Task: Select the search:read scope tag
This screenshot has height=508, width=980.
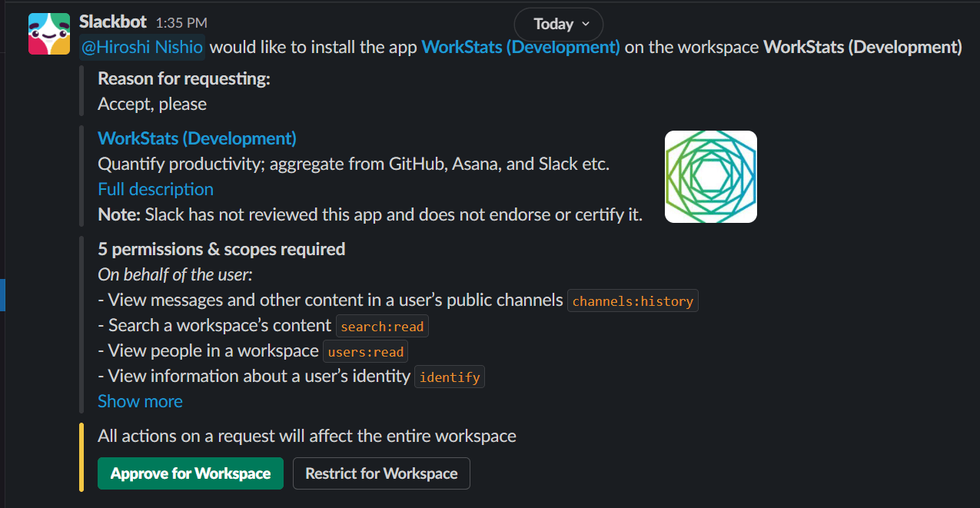Action: [382, 327]
